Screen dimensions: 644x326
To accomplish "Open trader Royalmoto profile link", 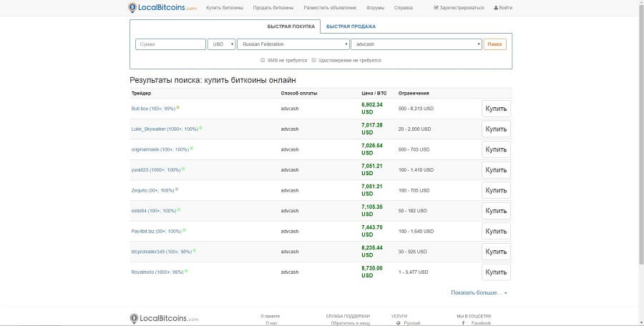I will pyautogui.click(x=157, y=272).
